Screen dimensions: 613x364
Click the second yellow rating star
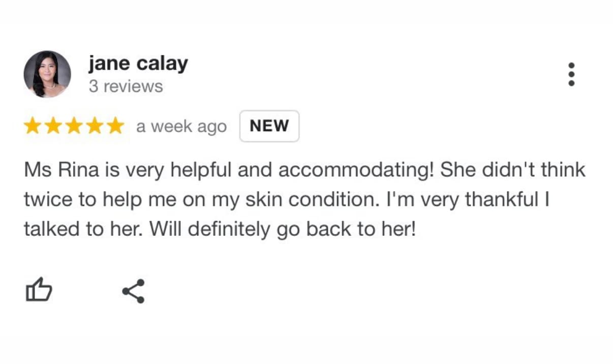pos(53,126)
